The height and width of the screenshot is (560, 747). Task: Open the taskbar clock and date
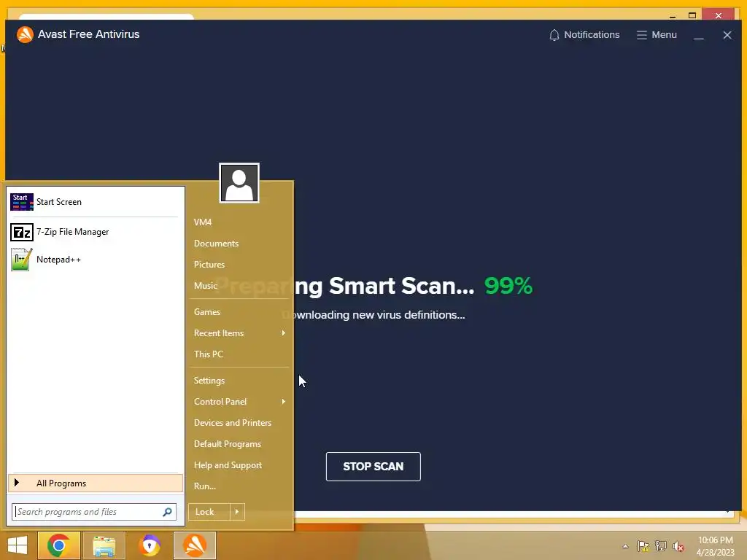[715, 546]
